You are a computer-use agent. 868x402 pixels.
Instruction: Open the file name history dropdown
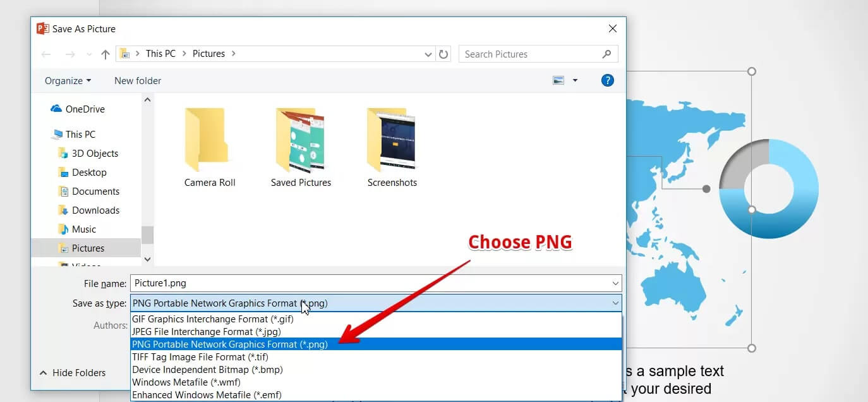pyautogui.click(x=615, y=283)
